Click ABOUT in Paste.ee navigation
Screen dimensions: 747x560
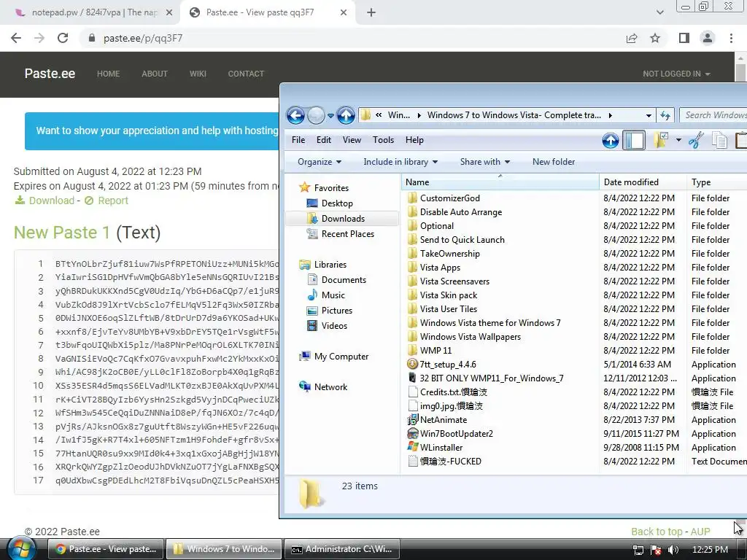(155, 74)
